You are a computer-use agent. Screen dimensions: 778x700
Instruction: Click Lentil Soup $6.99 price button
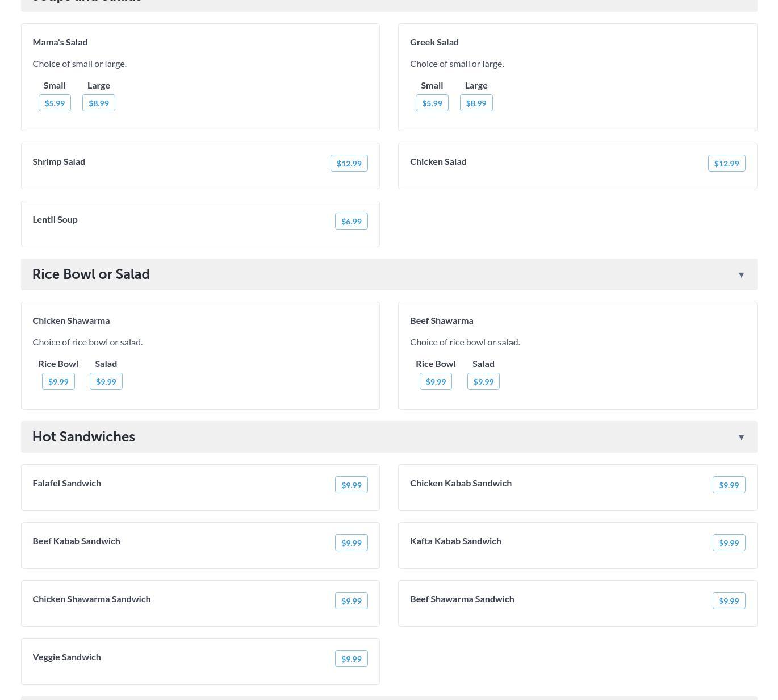point(351,222)
